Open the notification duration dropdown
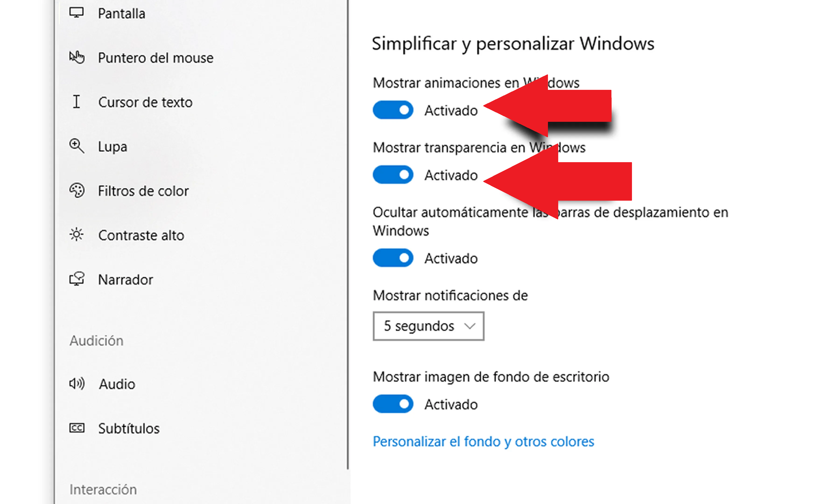The image size is (814, 504). coord(428,326)
